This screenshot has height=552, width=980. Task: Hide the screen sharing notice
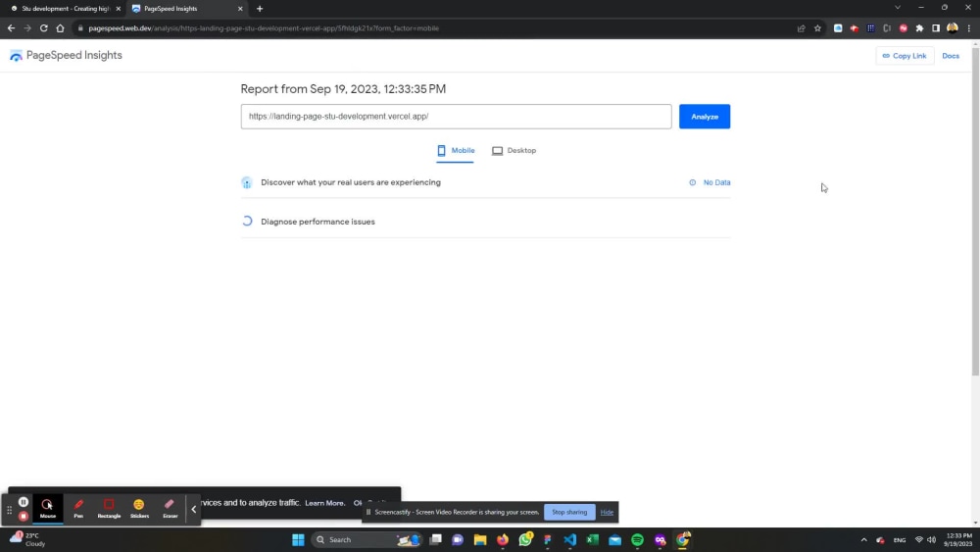607,512
